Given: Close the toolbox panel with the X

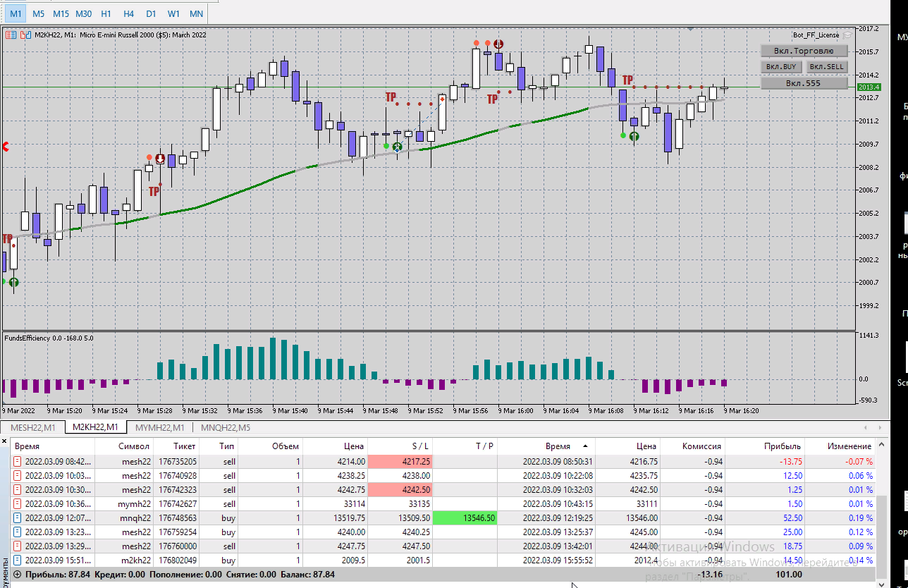Looking at the screenshot, I should coord(4,441).
